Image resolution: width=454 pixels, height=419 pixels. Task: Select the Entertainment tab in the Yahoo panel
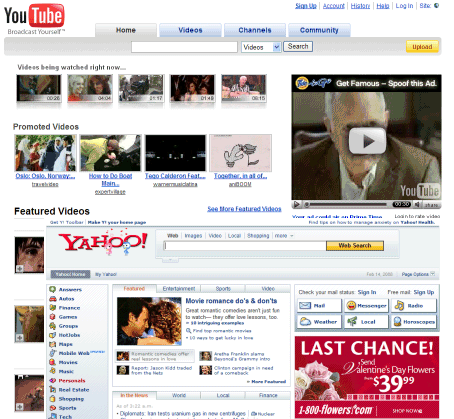179,289
